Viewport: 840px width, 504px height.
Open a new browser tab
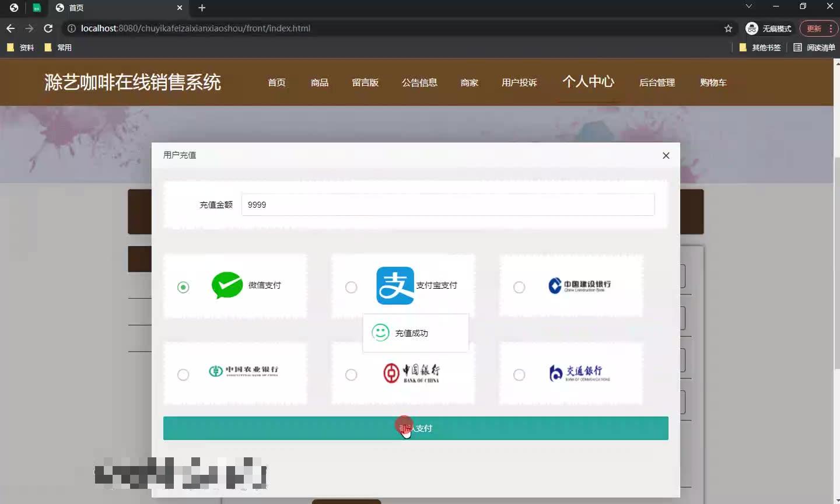pos(202,8)
